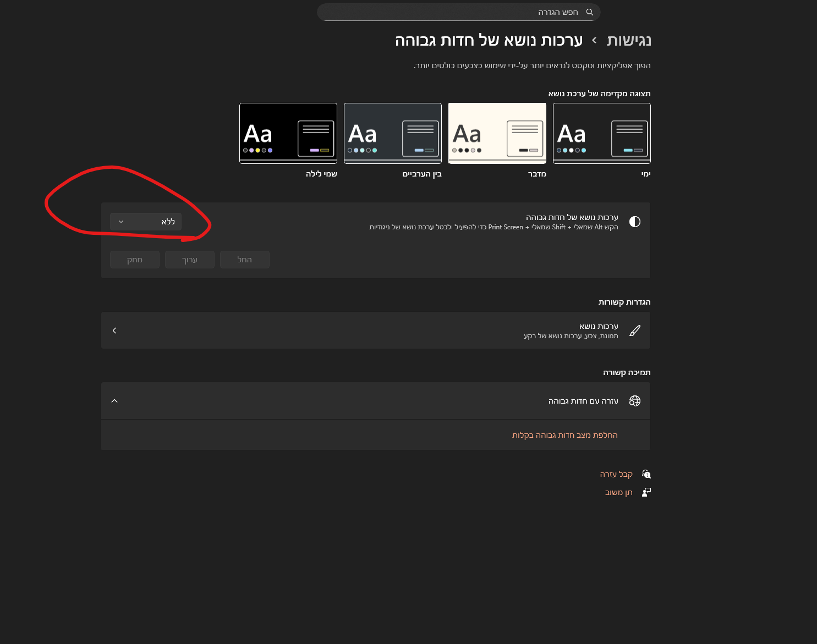Click the בין הערביים theme label

[x=422, y=174]
